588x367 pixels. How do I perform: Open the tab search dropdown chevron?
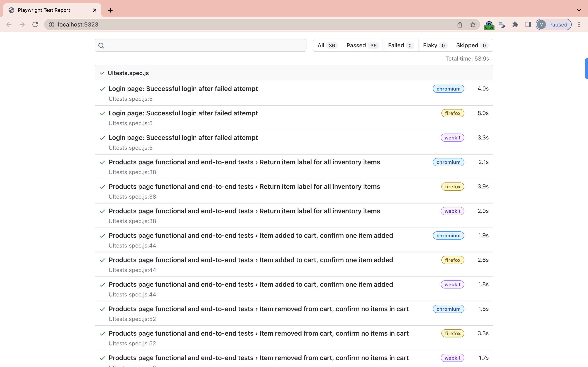[579, 10]
